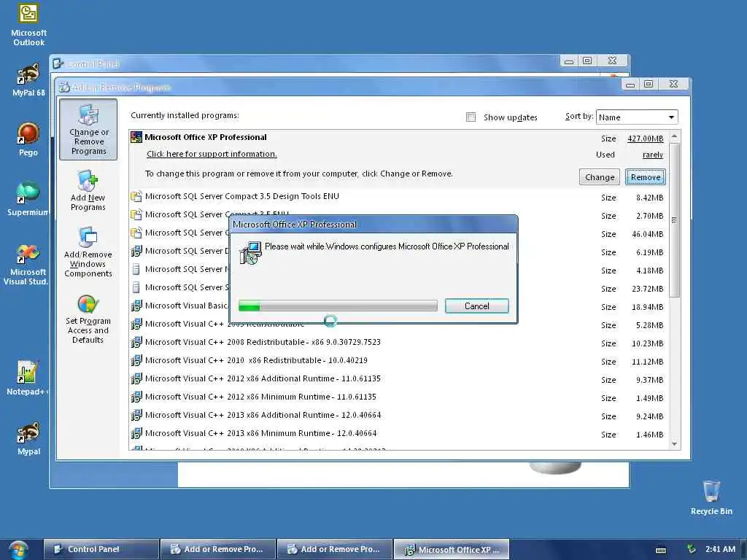Click the rarely used link
The width and height of the screenshot is (747, 560).
coord(652,155)
